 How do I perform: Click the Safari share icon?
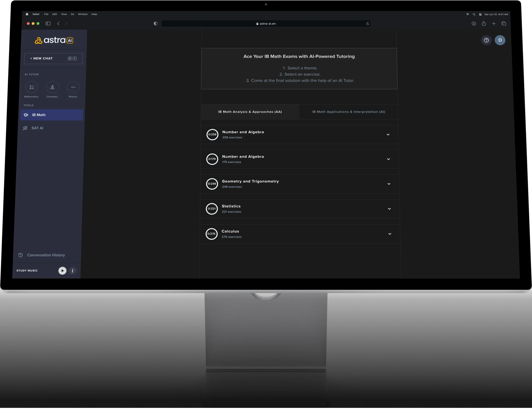coord(484,23)
